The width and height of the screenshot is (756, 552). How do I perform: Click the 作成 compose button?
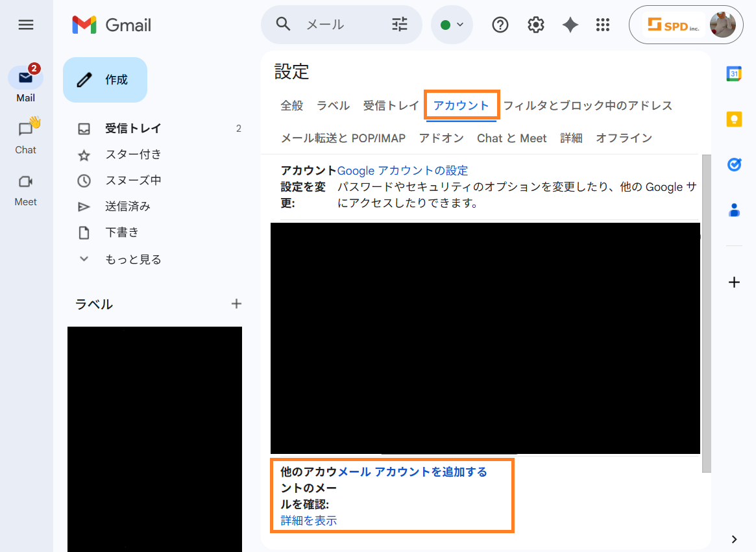(x=105, y=80)
